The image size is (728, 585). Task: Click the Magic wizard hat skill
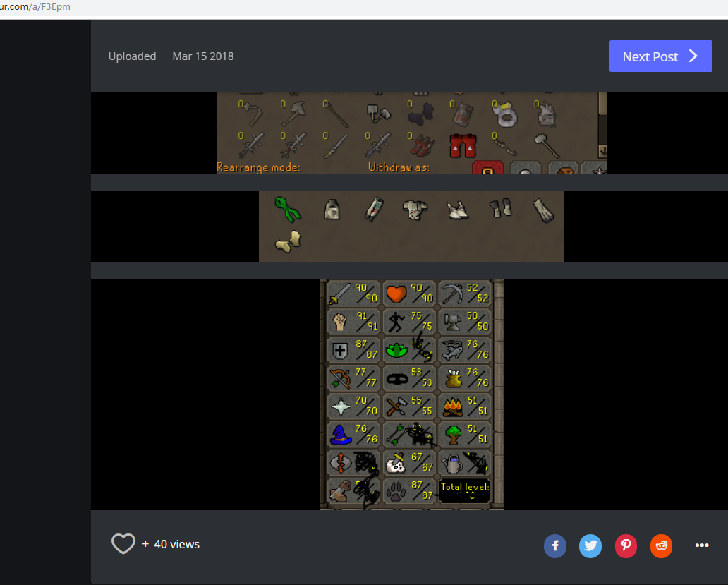point(340,435)
